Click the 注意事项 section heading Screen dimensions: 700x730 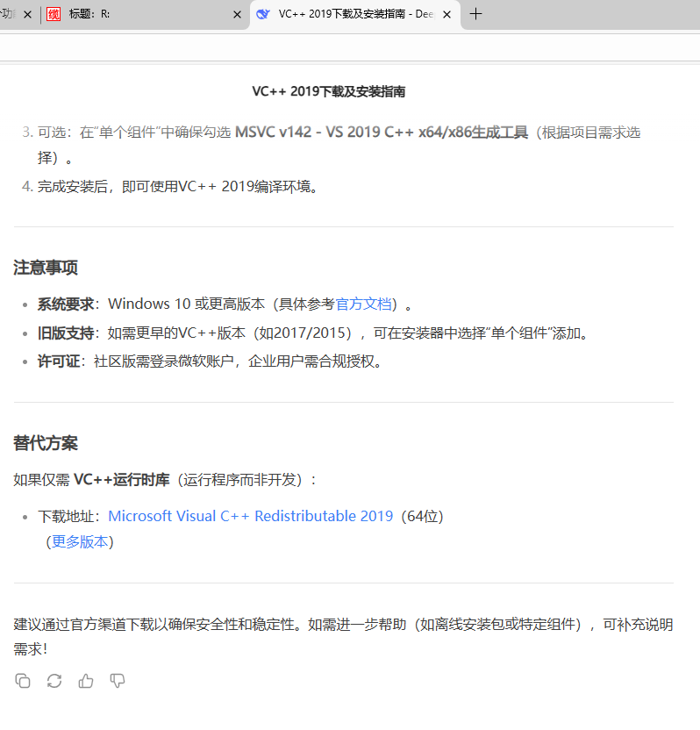coord(46,268)
